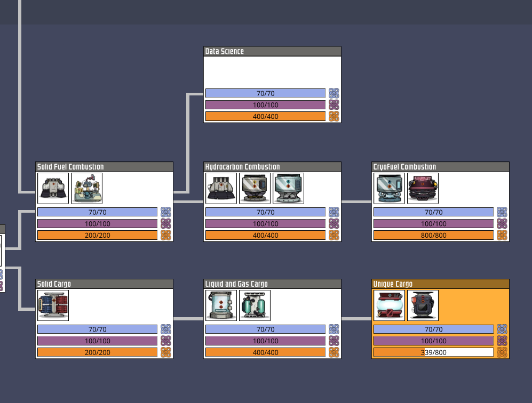Select the glass dome icon in Unique Cargo

[x=390, y=305]
